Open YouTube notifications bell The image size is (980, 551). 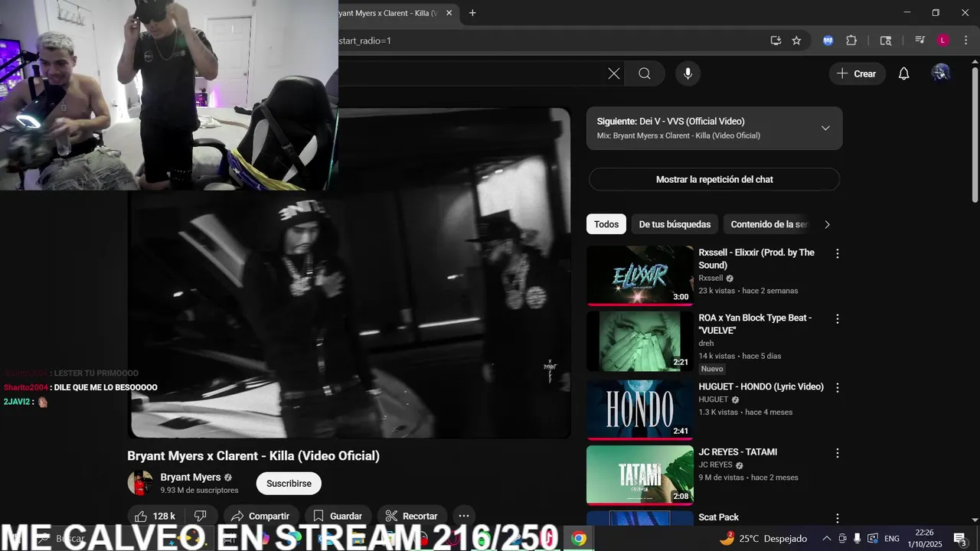pyautogui.click(x=903, y=73)
